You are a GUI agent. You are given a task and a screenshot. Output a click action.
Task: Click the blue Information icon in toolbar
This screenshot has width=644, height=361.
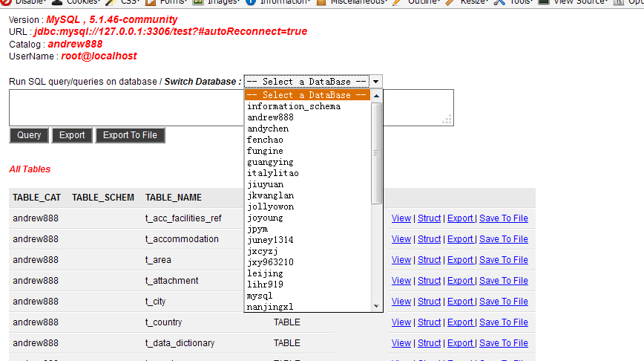pos(251,2)
